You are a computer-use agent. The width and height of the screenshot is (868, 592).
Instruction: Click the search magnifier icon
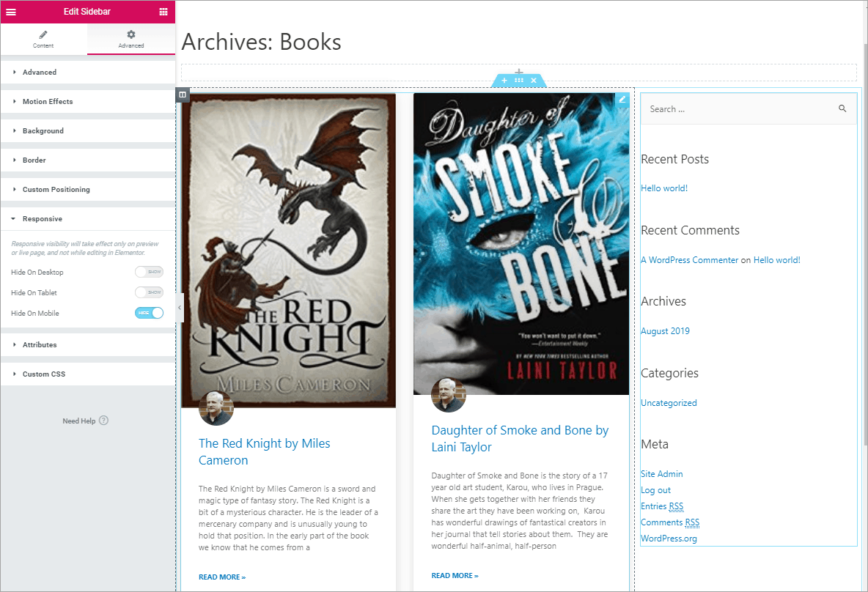click(x=842, y=109)
